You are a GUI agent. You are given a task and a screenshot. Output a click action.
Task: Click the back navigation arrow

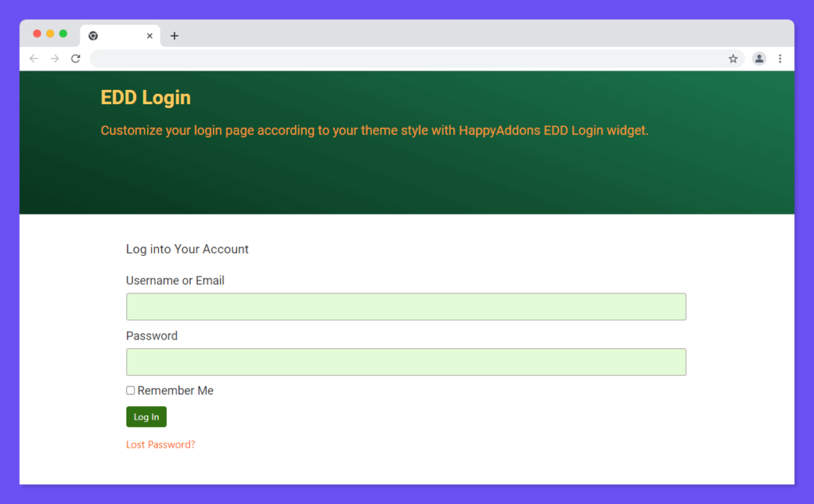click(x=33, y=58)
